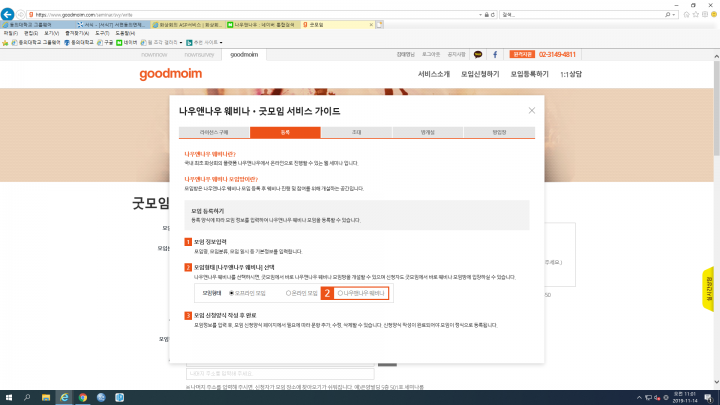Click the browser Home icon

pos(686,15)
